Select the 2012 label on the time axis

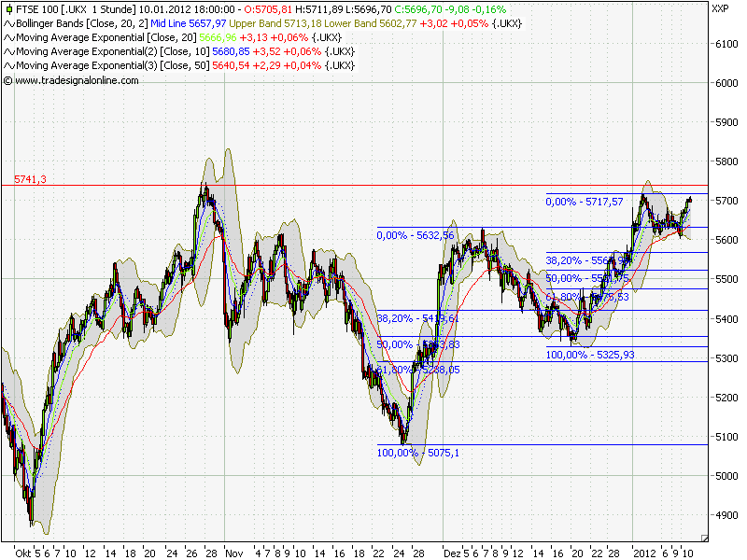tap(645, 551)
